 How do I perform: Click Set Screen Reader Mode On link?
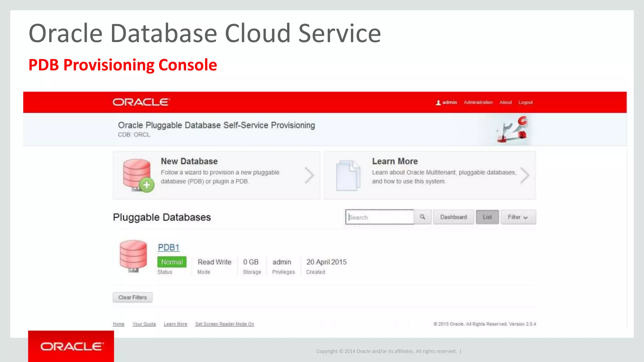pos(225,324)
